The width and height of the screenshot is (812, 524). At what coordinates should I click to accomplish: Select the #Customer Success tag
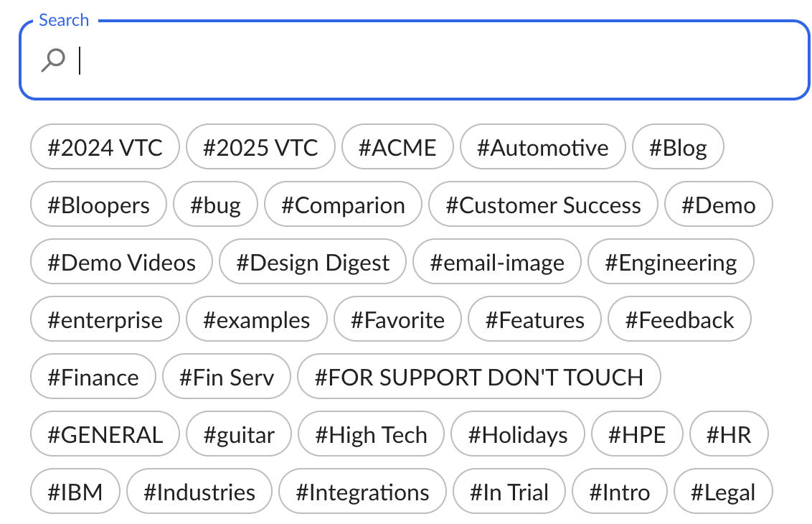pyautogui.click(x=543, y=205)
